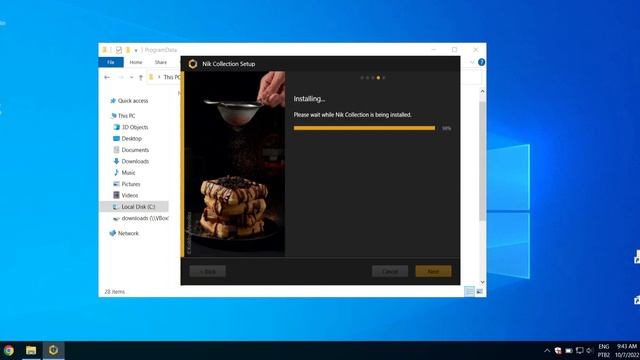Switch input language ENG indicator

click(x=604, y=351)
